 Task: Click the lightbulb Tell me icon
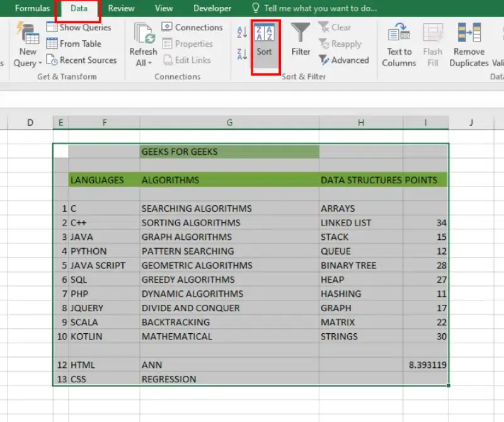[x=256, y=8]
